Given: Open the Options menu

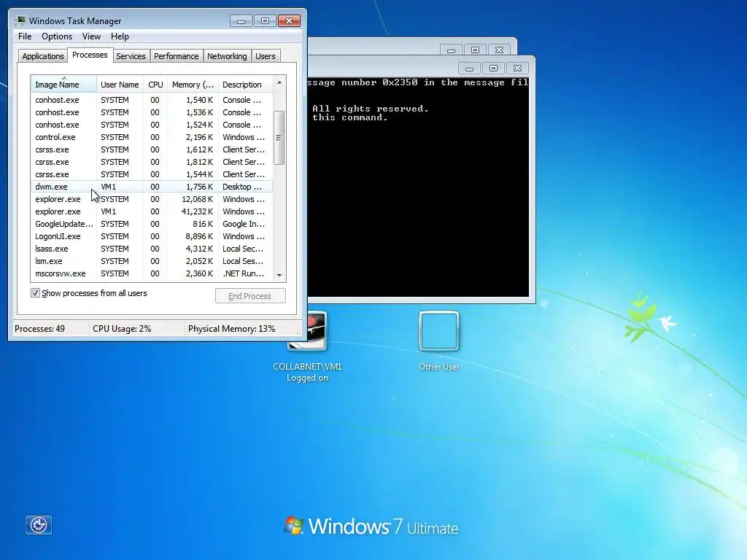Looking at the screenshot, I should click(x=57, y=36).
